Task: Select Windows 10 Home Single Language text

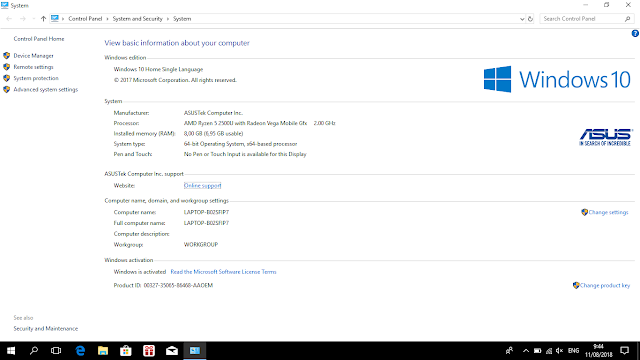Action: pos(158,69)
